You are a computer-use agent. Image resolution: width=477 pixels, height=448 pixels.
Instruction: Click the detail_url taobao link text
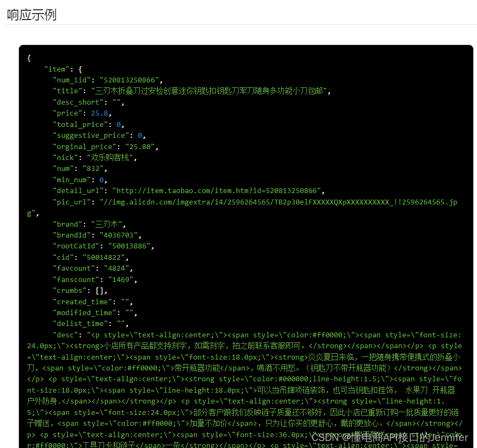(x=217, y=191)
